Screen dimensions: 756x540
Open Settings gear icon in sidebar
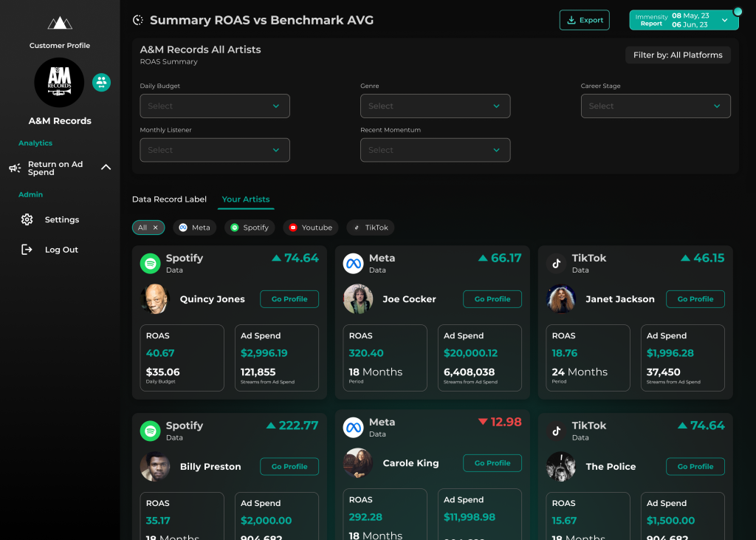point(27,219)
